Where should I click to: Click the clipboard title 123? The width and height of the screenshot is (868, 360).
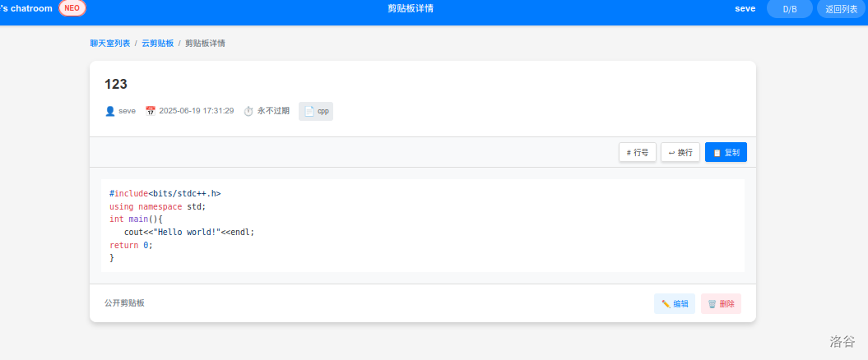click(x=116, y=84)
